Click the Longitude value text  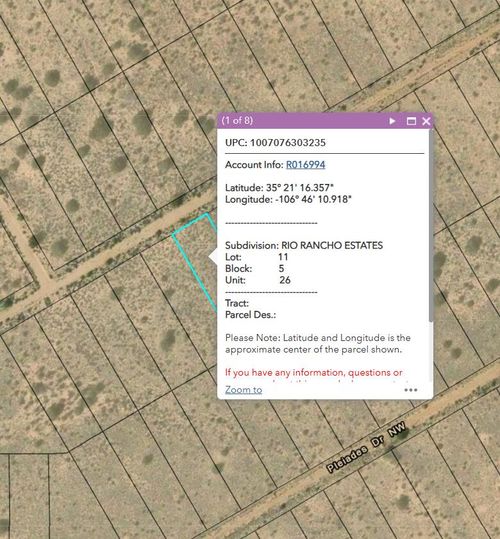coord(313,199)
